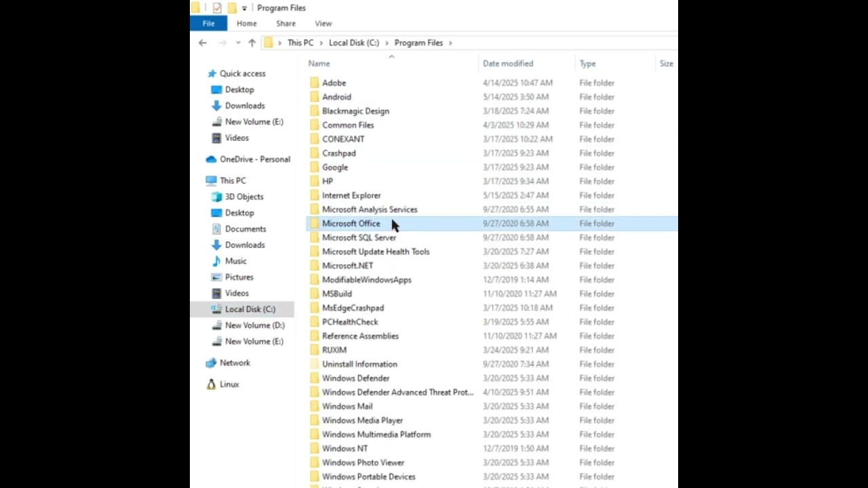Select Local Disk (C:) in navigation pane
Image resolution: width=868 pixels, height=488 pixels.
(x=250, y=309)
